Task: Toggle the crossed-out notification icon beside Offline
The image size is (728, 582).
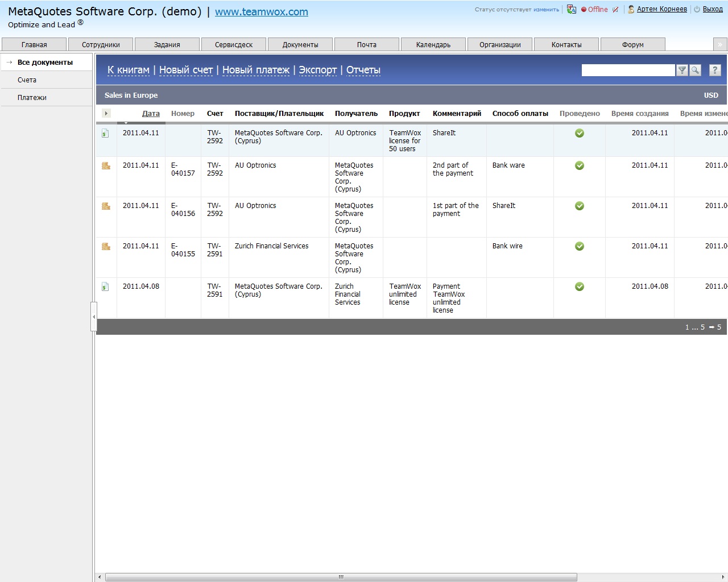Action: [615, 10]
